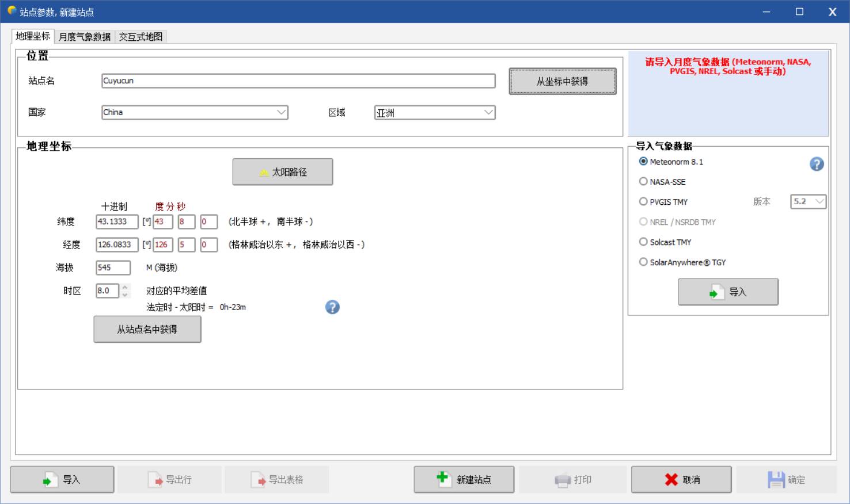Choose the PVGIS TMY radio button
Viewport: 850px width, 504px height.
(643, 202)
